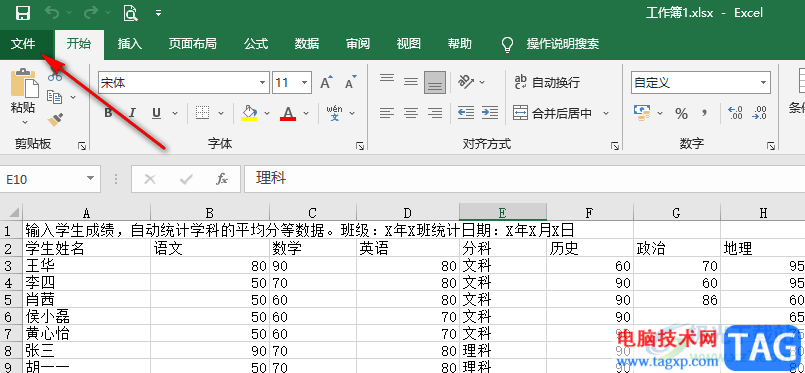Viewport: 805px width, 373px height.
Task: Copy the selection with the copy icon
Action: [x=54, y=96]
